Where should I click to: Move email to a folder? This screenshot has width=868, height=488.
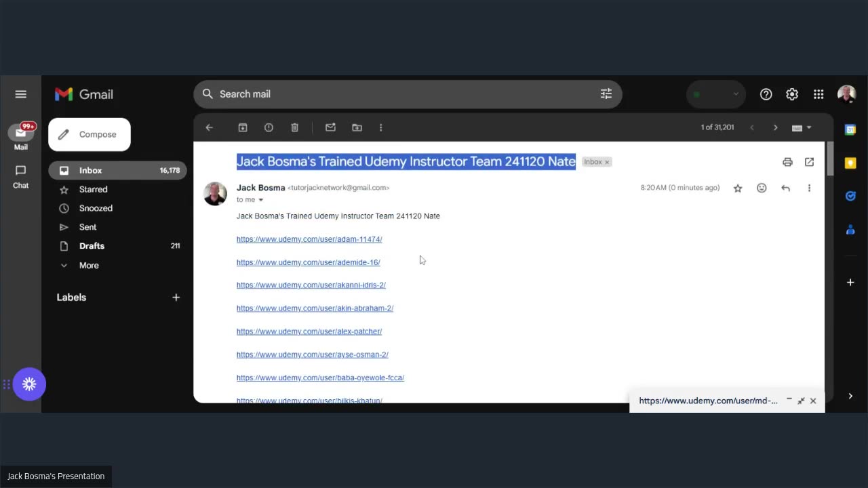pyautogui.click(x=357, y=127)
